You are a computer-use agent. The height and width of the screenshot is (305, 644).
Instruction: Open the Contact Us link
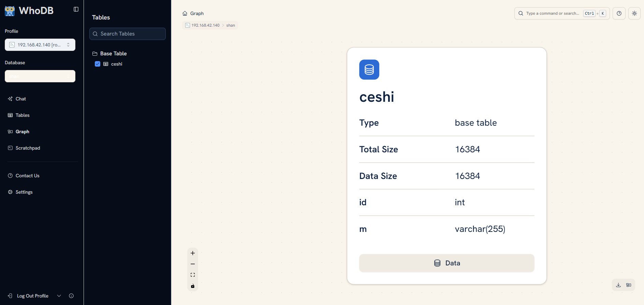(x=27, y=176)
